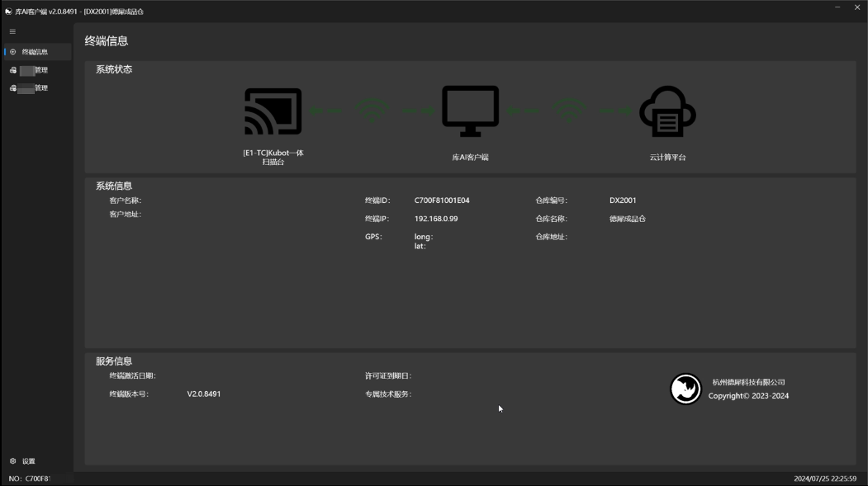Select 终端信息 in the sidebar
Screen dimensions: 868x486
pyautogui.click(x=35, y=52)
